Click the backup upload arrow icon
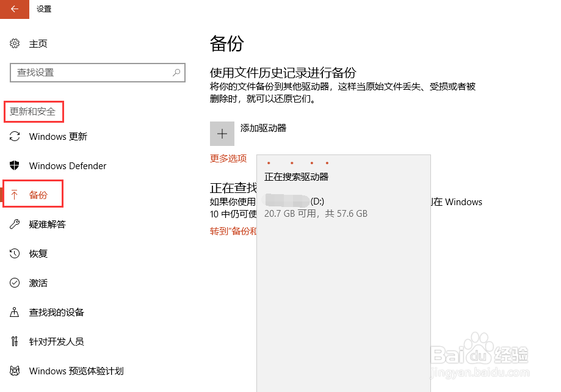561x392 pixels. click(x=14, y=195)
